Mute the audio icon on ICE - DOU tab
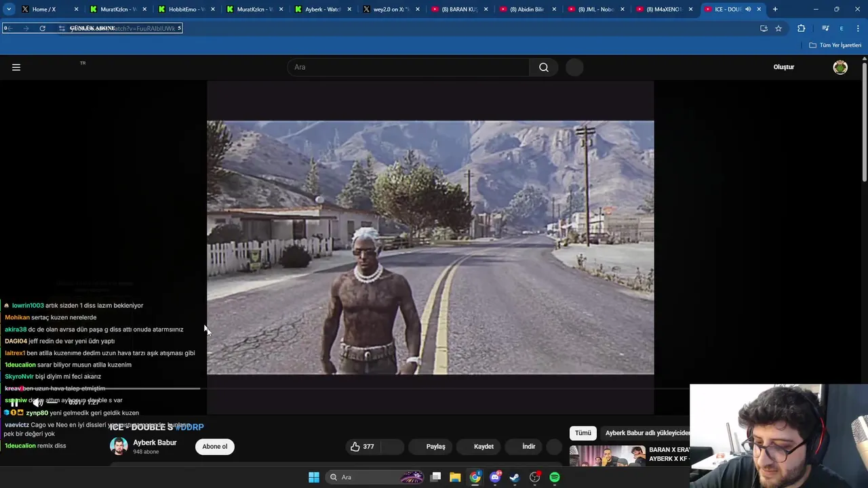 (x=748, y=9)
